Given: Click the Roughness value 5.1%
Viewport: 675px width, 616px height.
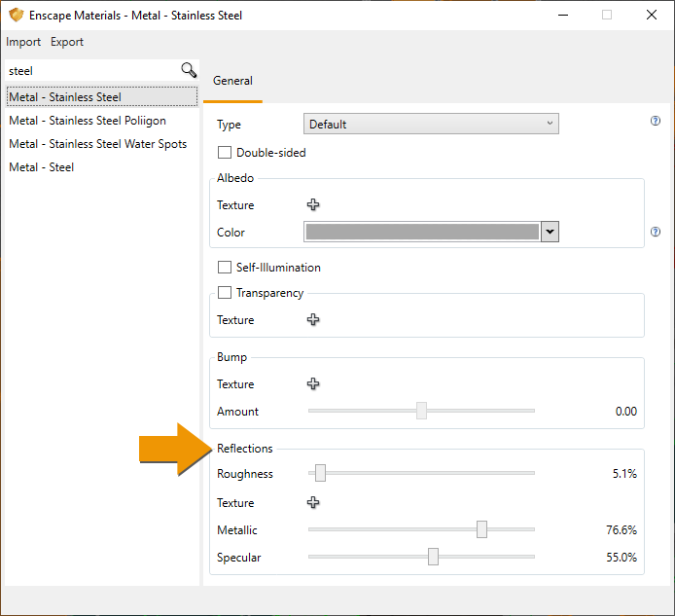Looking at the screenshot, I should 624,474.
